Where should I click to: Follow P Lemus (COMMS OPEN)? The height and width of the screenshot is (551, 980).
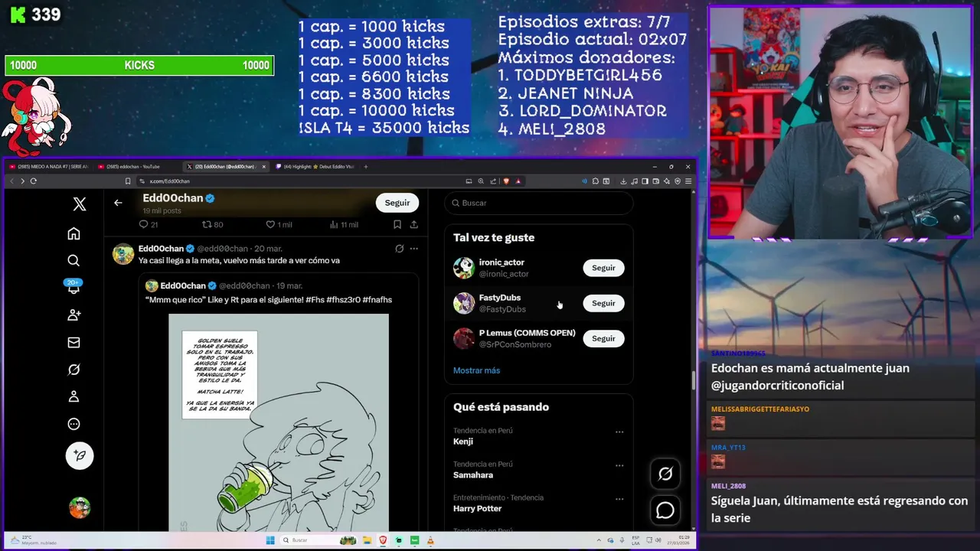[x=603, y=338]
